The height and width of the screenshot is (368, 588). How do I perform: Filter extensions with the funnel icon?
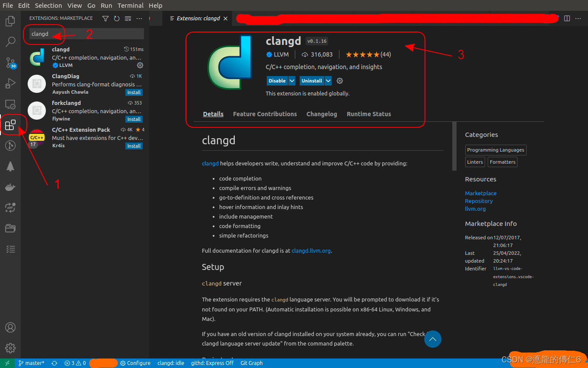coord(105,19)
